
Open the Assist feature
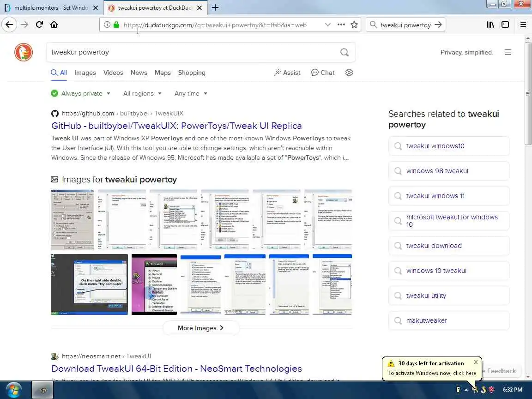[287, 73]
